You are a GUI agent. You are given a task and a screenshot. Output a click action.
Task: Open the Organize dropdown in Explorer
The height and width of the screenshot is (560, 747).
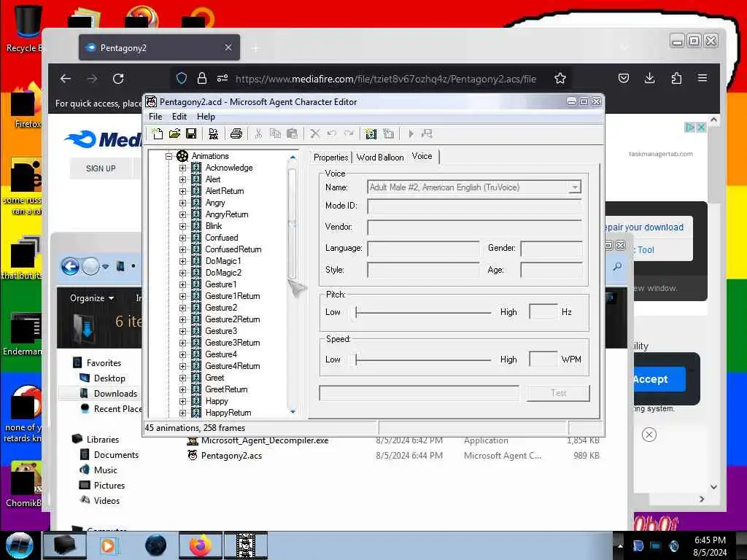pos(92,298)
